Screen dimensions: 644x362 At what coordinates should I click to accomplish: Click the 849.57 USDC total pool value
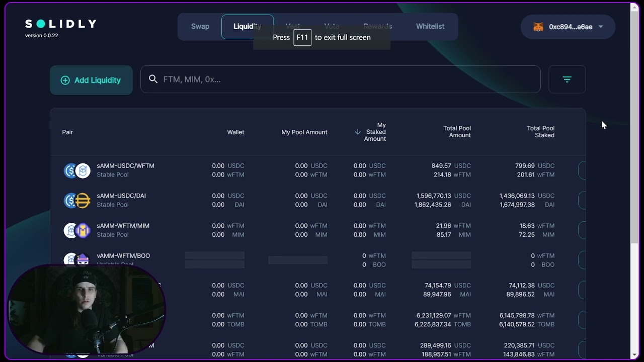(x=451, y=165)
